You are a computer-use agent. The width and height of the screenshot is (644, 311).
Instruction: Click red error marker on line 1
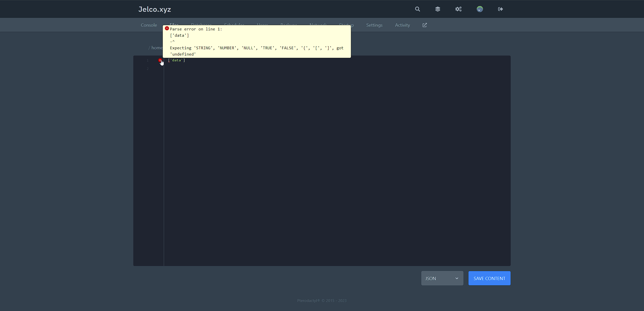point(160,60)
